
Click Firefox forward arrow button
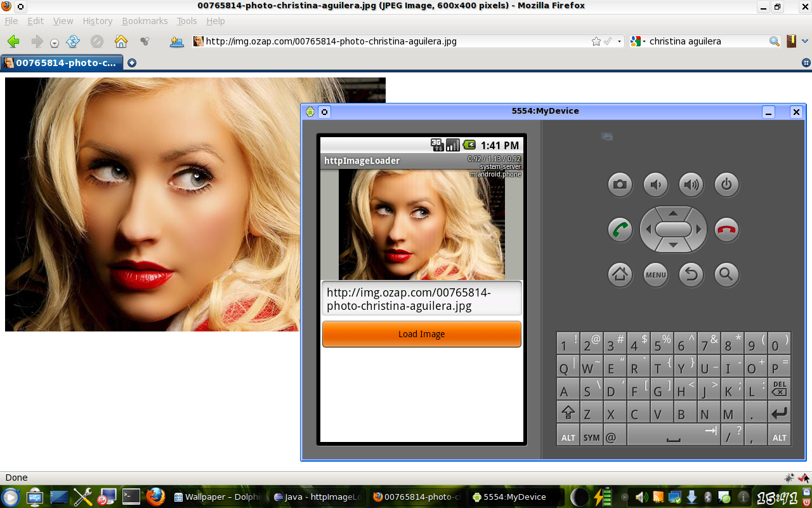37,41
